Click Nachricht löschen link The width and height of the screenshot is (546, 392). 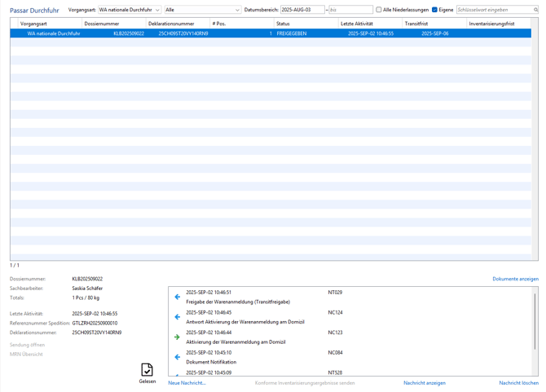click(519, 383)
